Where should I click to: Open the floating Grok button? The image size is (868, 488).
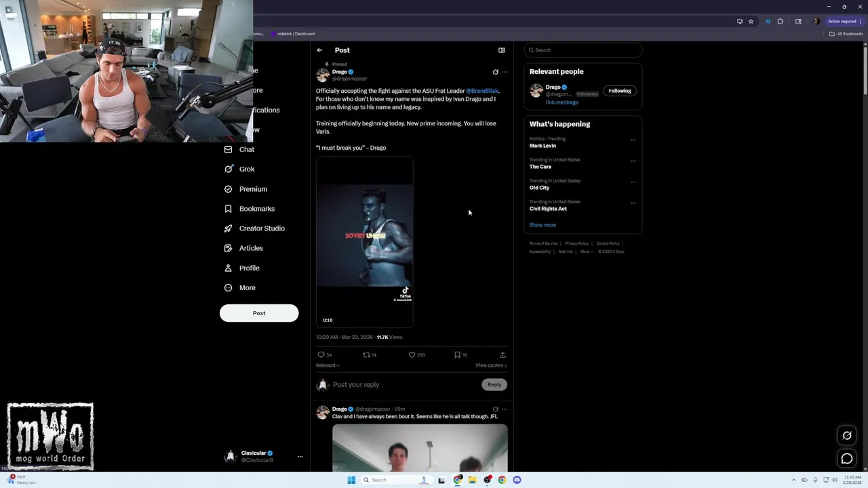click(x=847, y=436)
